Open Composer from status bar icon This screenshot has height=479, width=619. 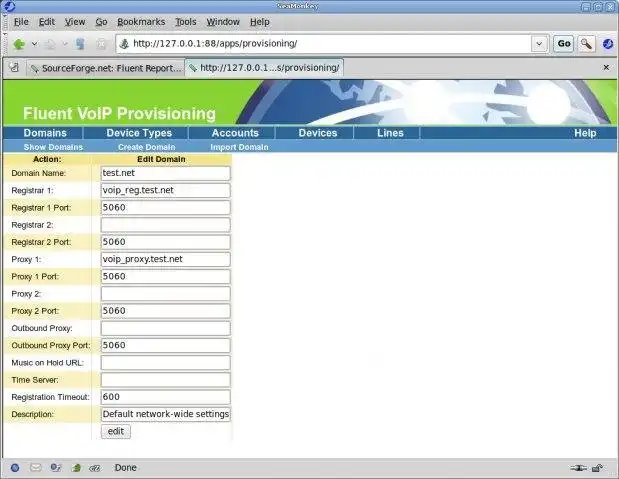[56, 468]
